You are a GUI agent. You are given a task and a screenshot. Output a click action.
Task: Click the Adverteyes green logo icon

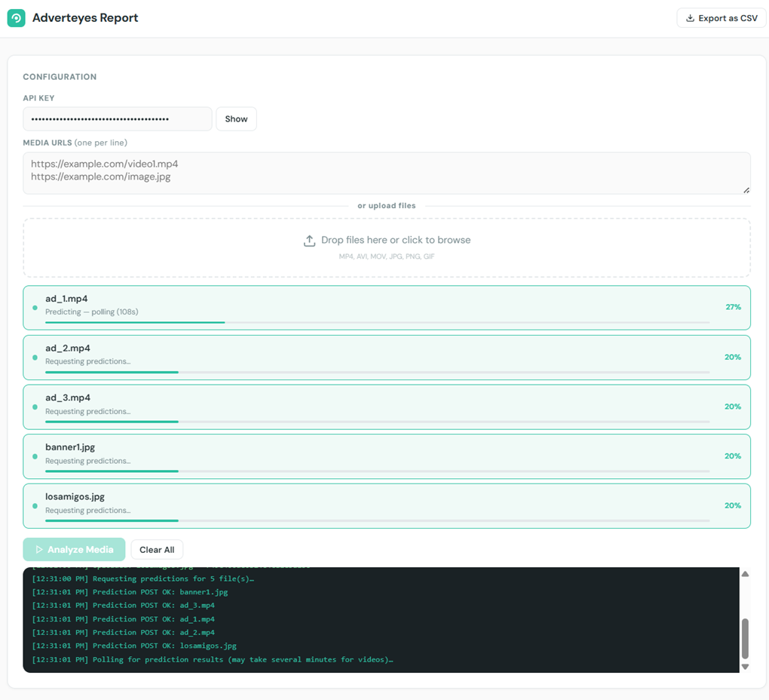(x=16, y=18)
